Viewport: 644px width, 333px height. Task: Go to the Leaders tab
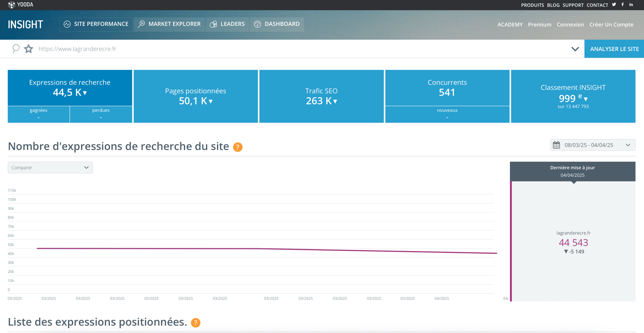click(x=227, y=24)
